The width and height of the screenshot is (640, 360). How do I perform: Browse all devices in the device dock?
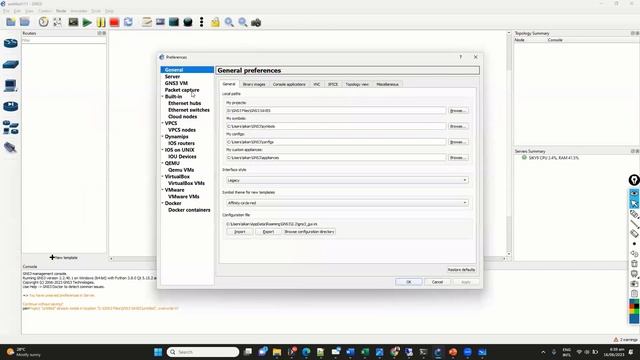pyautogui.click(x=11, y=127)
